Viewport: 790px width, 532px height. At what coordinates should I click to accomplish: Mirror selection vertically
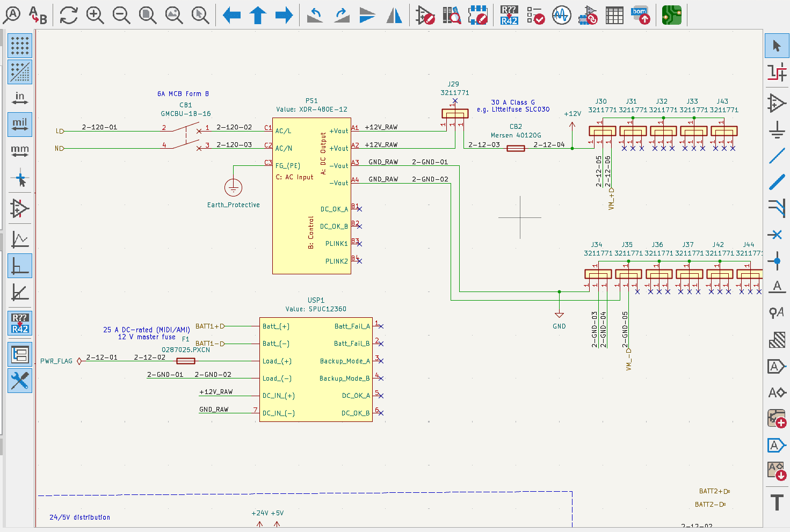[x=368, y=15]
